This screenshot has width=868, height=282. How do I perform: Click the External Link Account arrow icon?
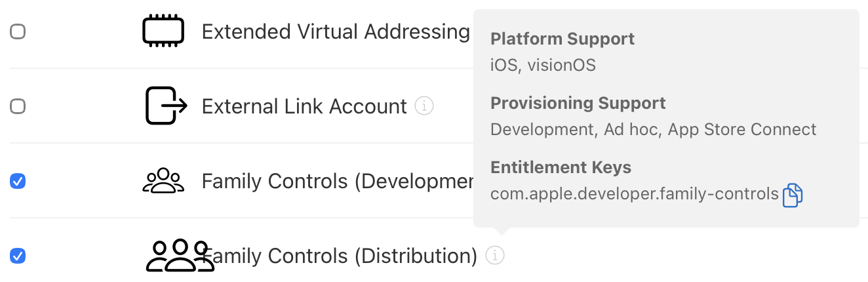[166, 106]
